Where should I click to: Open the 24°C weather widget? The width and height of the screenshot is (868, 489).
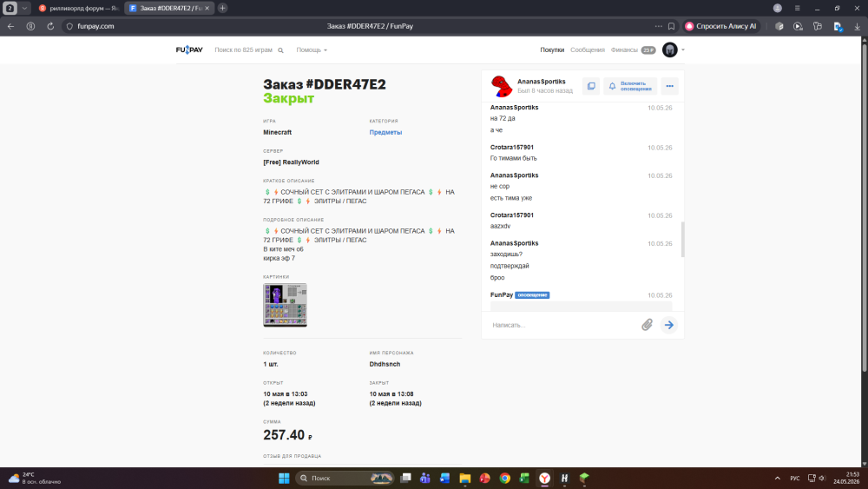(x=35, y=478)
